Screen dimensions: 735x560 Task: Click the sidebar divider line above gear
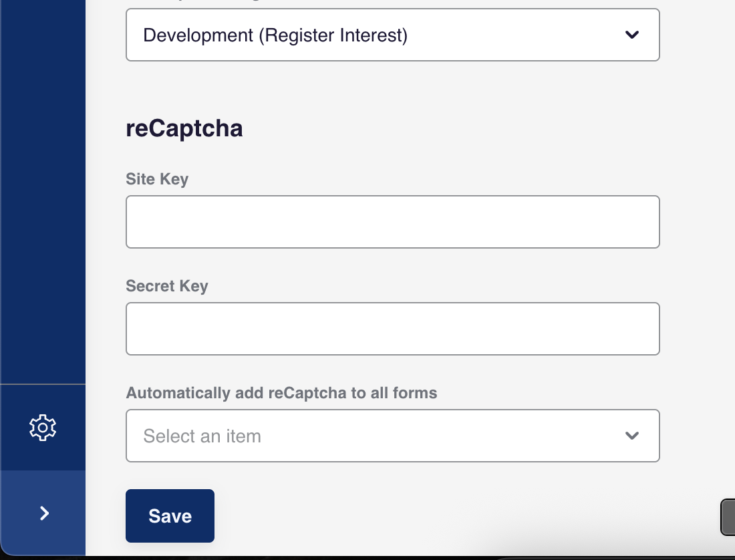point(43,384)
